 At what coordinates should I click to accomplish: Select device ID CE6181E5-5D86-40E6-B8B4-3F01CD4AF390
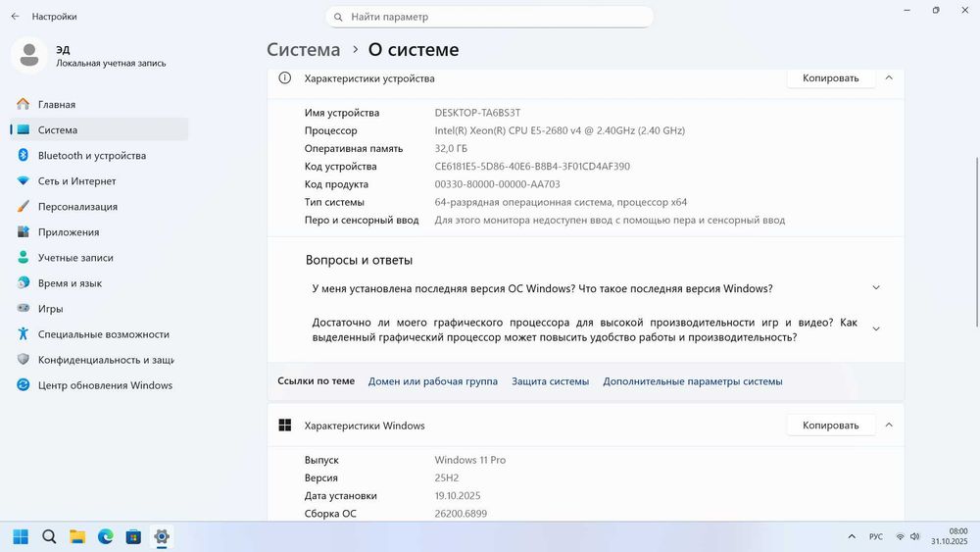pos(532,167)
